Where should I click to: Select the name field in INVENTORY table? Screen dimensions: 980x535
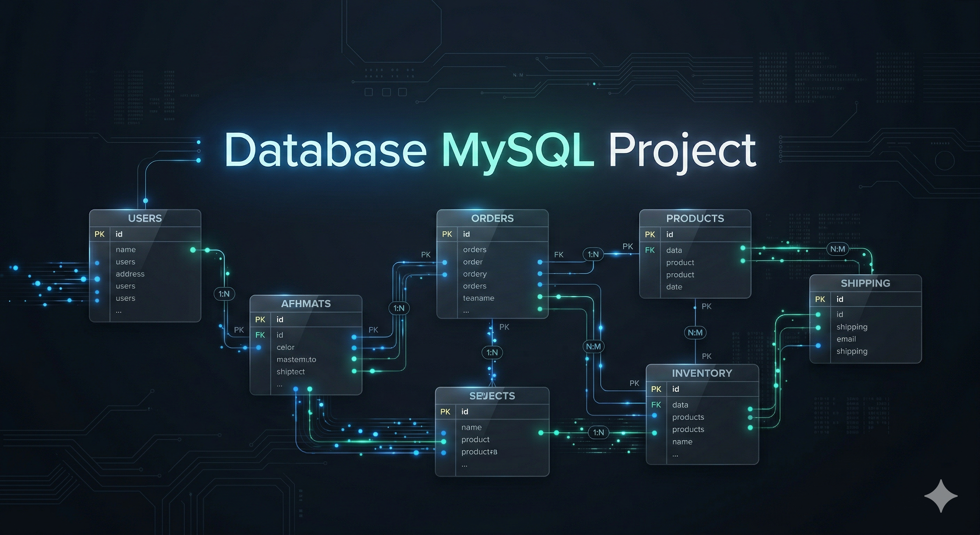click(682, 442)
